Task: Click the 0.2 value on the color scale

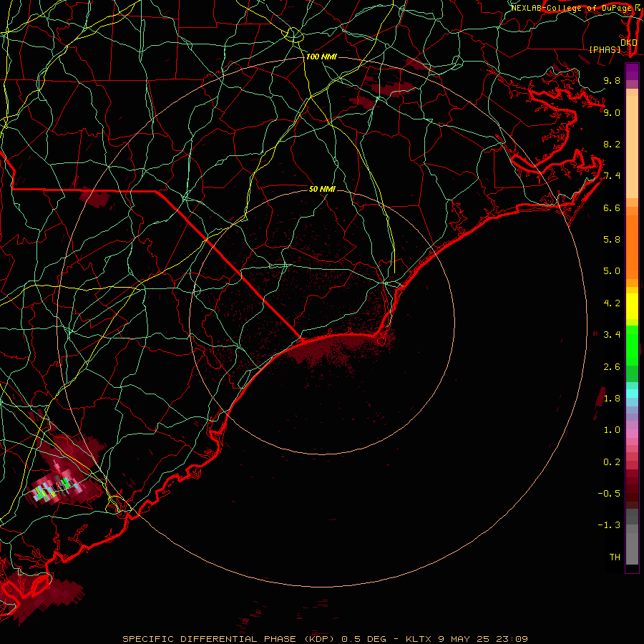Action: (x=612, y=462)
